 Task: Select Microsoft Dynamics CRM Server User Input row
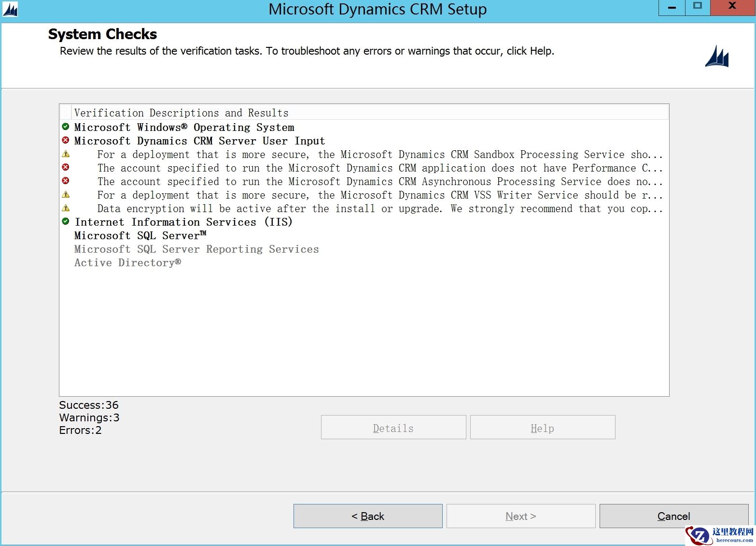click(199, 141)
